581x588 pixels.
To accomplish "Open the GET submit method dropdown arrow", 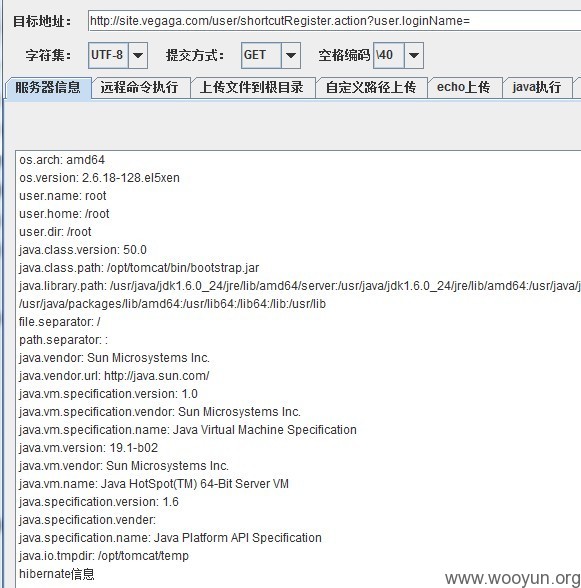I will point(291,55).
